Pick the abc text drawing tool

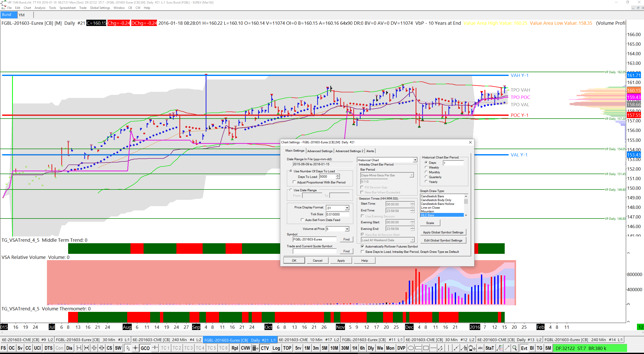coord(480,348)
